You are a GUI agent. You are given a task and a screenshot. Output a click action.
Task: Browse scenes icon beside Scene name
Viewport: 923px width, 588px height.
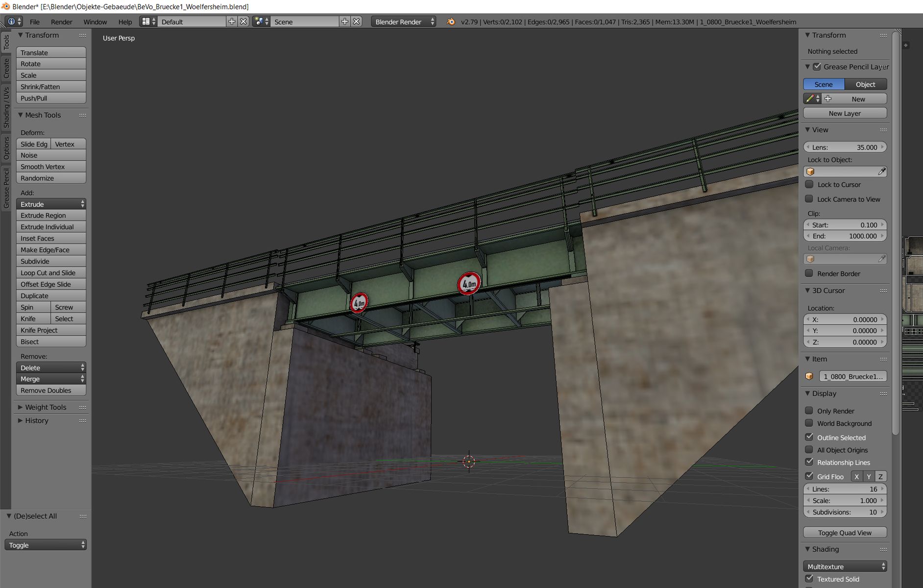[x=262, y=22]
